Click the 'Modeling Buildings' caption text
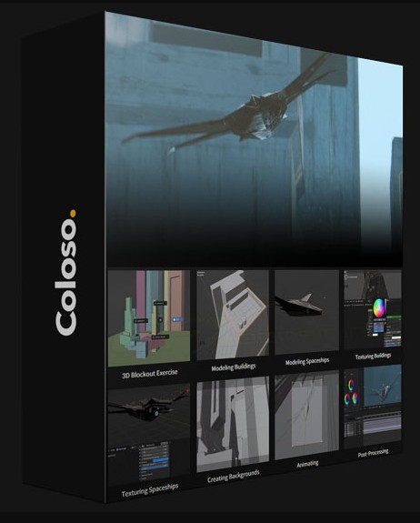The height and width of the screenshot is (523, 420). coord(234,367)
